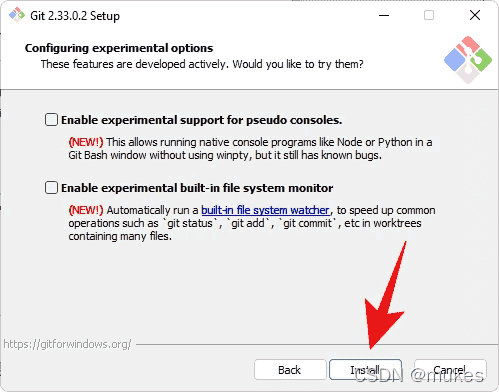Click the Git icon in the title bar

pos(17,15)
